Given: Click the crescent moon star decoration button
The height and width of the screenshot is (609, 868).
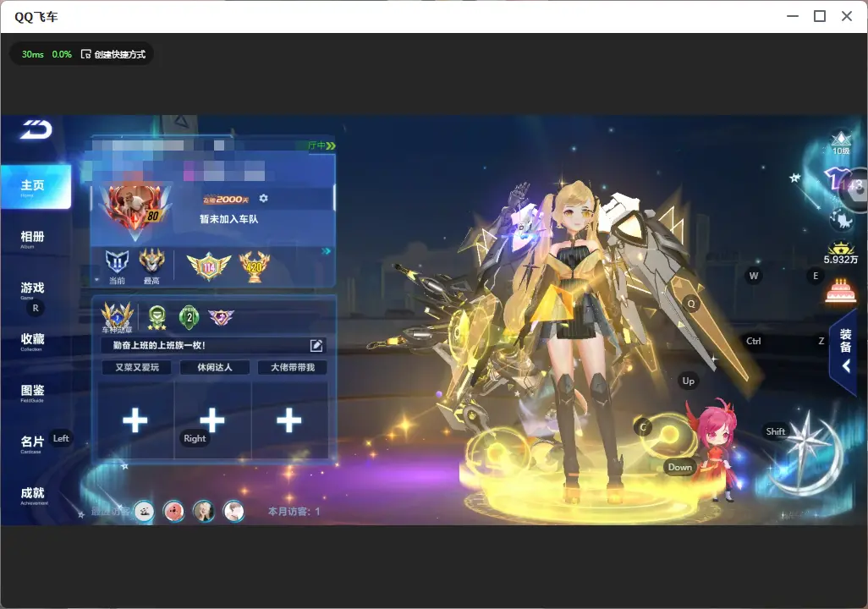Looking at the screenshot, I should point(808,455).
